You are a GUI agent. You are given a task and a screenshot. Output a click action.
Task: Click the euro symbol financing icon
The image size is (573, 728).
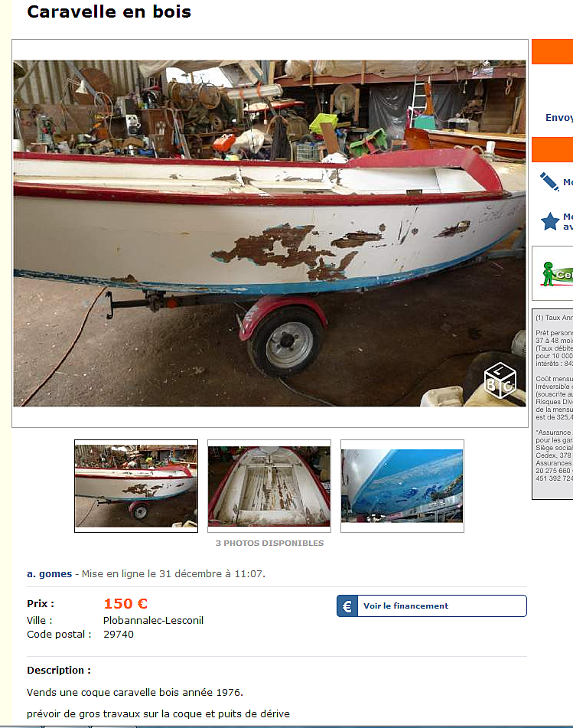pyautogui.click(x=347, y=606)
